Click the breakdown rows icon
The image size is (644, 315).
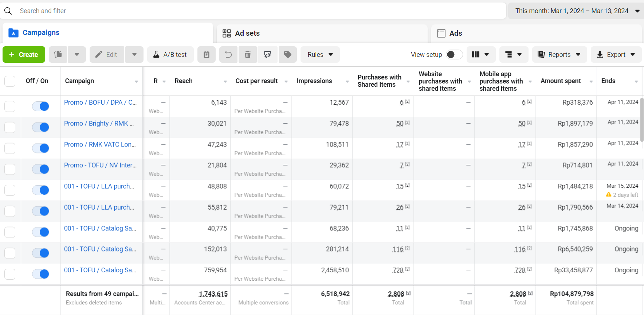(509, 55)
